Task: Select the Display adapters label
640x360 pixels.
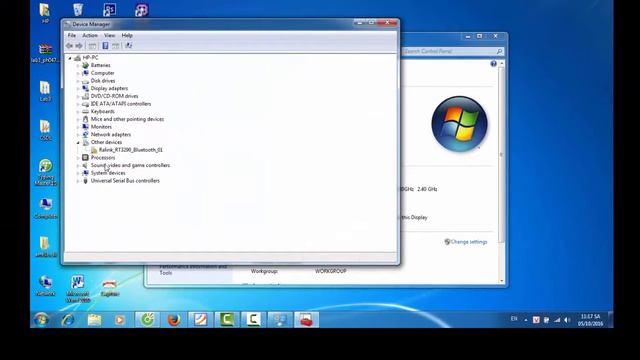Action: tap(109, 88)
